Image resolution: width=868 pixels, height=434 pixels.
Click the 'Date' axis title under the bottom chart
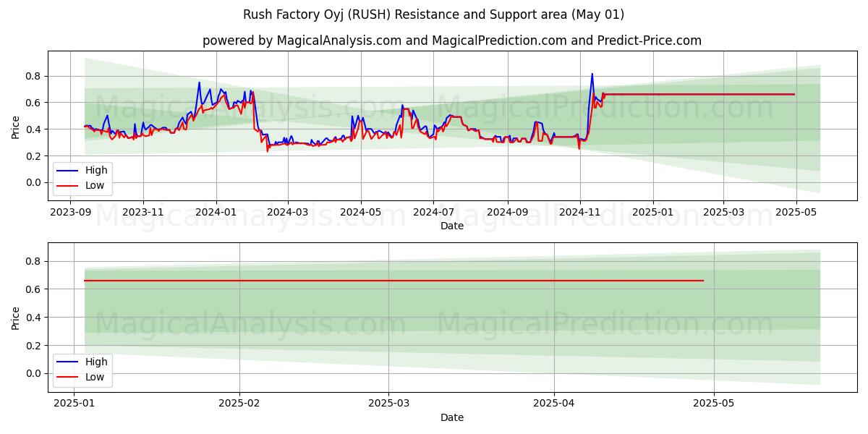pyautogui.click(x=452, y=417)
